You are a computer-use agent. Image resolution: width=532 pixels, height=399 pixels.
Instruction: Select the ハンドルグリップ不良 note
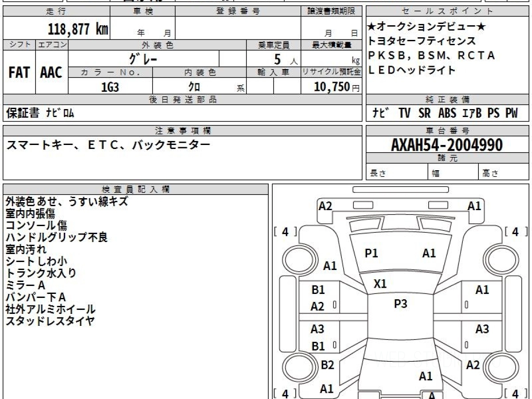57,237
